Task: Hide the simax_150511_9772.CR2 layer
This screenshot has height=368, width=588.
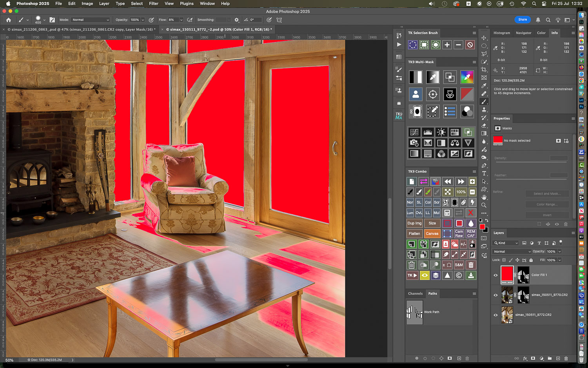Action: [x=495, y=315]
